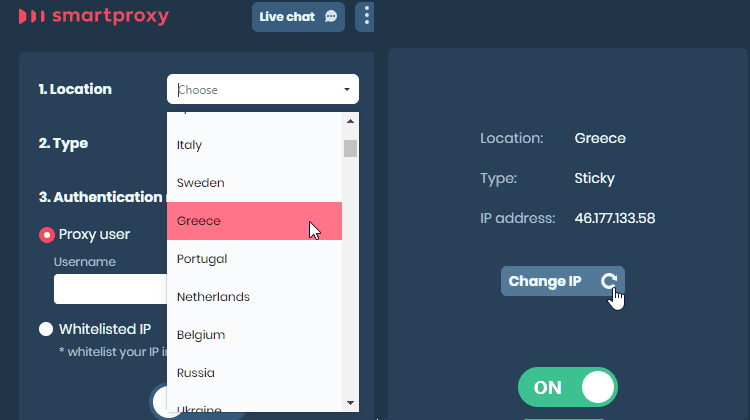750x420 pixels.
Task: Open the three-dot more options menu
Action: (366, 16)
